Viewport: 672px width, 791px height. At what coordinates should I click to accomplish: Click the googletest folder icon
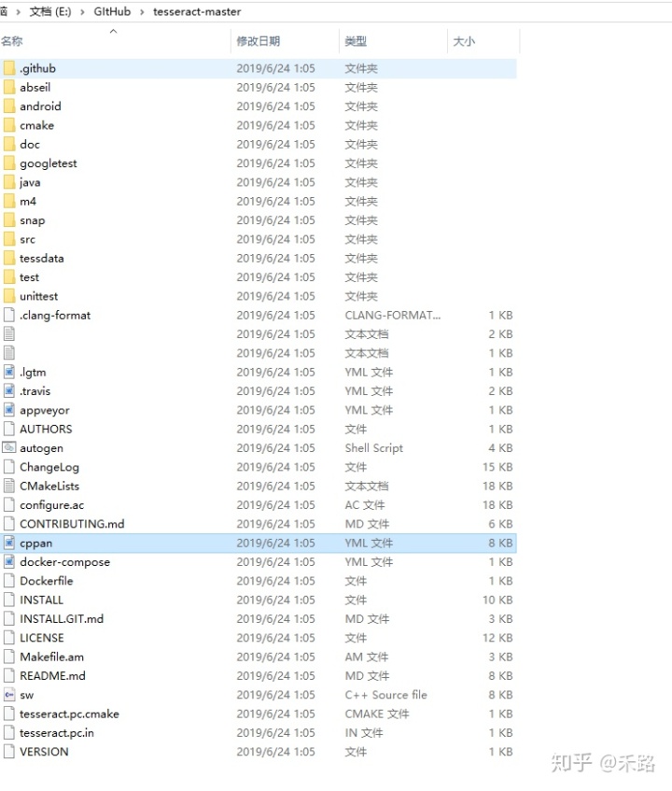pos(9,163)
